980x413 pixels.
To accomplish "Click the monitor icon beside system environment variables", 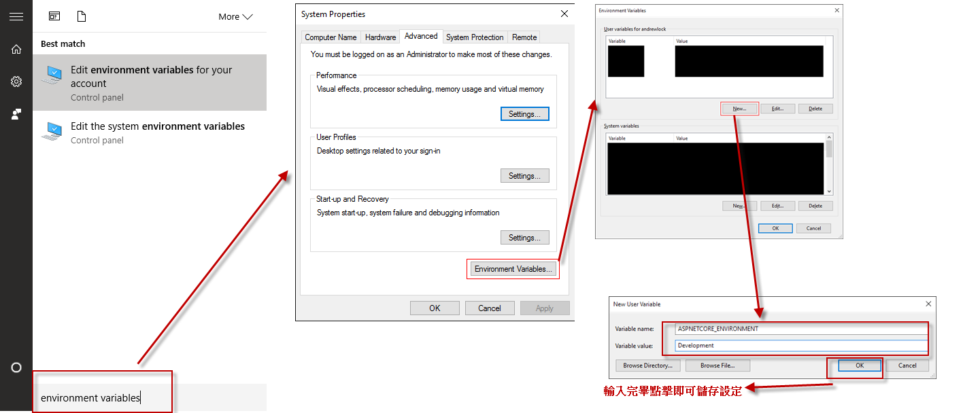I will coord(52,131).
